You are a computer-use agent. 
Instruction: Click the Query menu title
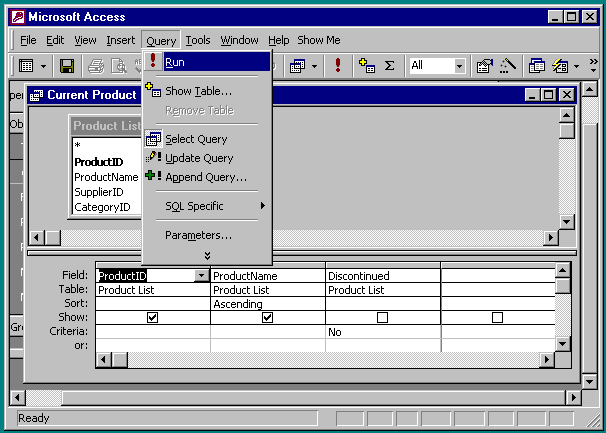pos(161,40)
